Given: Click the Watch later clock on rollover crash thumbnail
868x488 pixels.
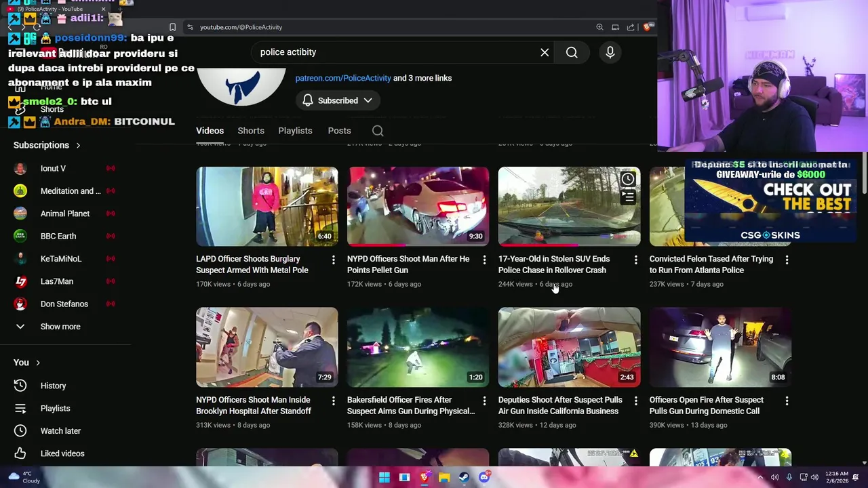Looking at the screenshot, I should pyautogui.click(x=628, y=179).
